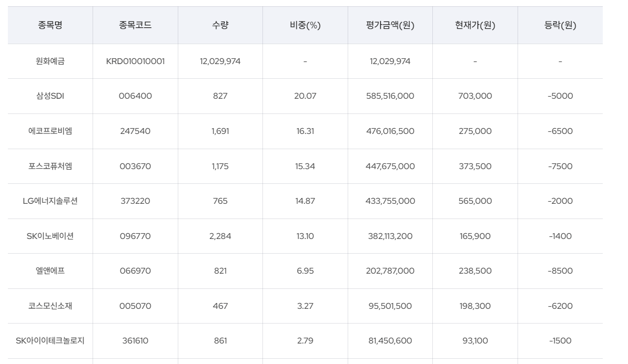
Task: Click change value -6500
Action: [560, 131]
